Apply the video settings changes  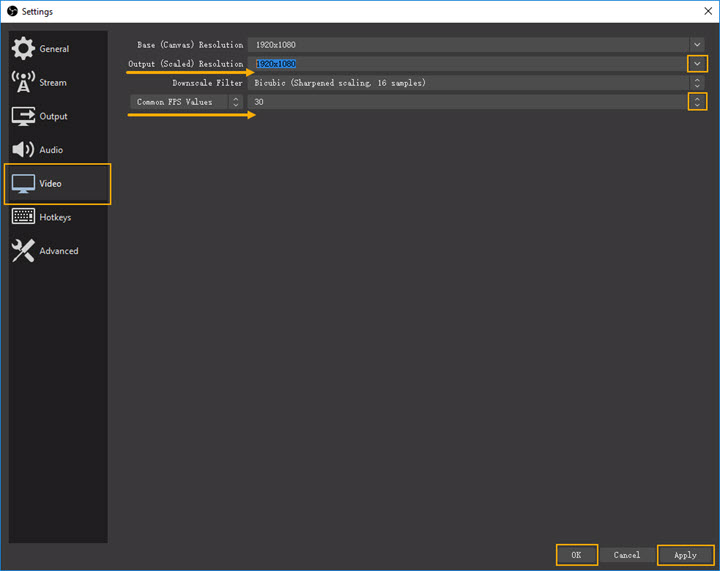click(685, 555)
